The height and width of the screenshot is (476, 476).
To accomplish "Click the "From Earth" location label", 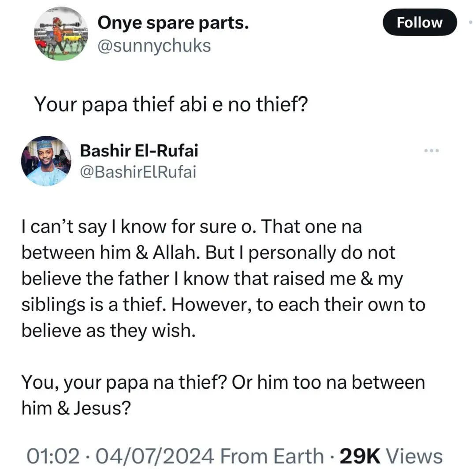I will [272, 456].
